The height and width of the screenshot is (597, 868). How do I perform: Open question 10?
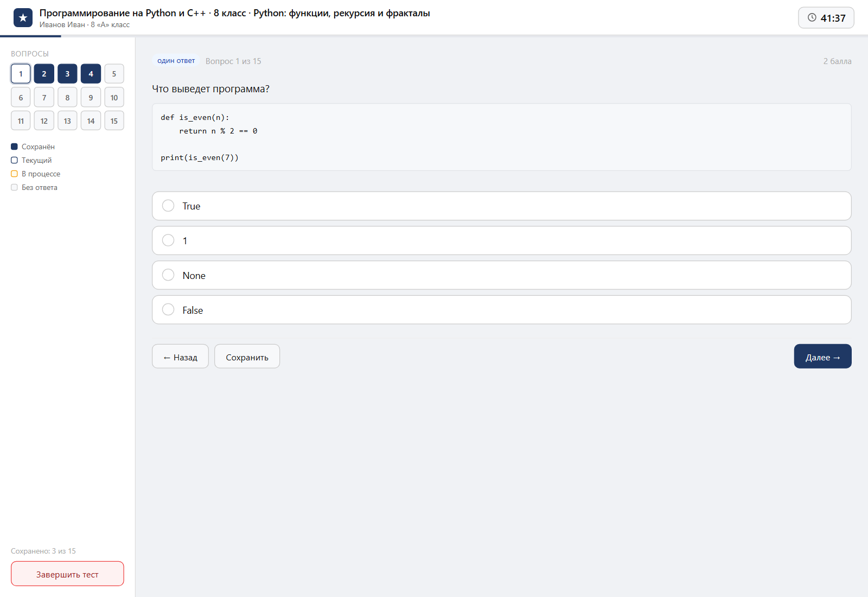[x=114, y=98]
